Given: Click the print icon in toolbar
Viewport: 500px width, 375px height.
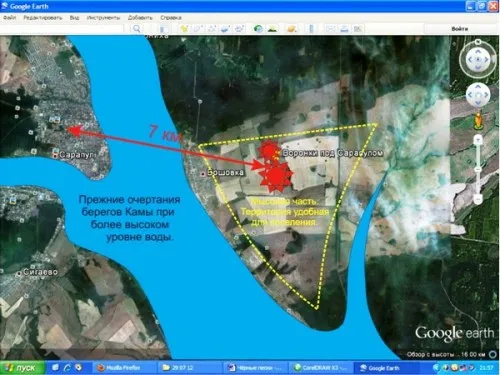Looking at the screenshot, I should [x=344, y=29].
